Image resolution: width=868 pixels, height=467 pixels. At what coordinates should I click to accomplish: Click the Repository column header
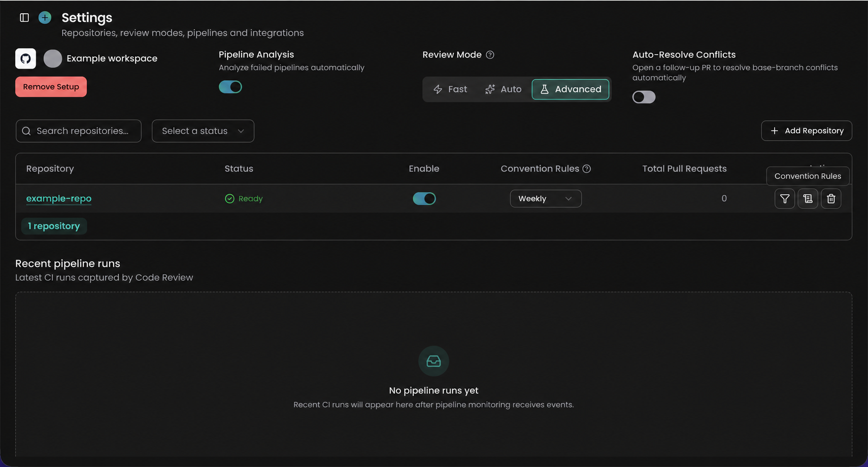point(50,169)
